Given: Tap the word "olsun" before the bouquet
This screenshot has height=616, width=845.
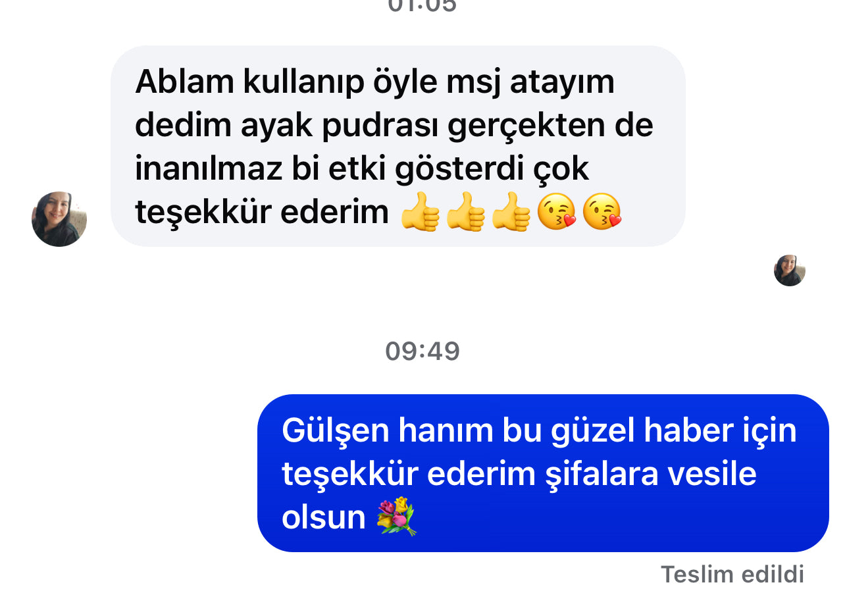Looking at the screenshot, I should point(323,518).
